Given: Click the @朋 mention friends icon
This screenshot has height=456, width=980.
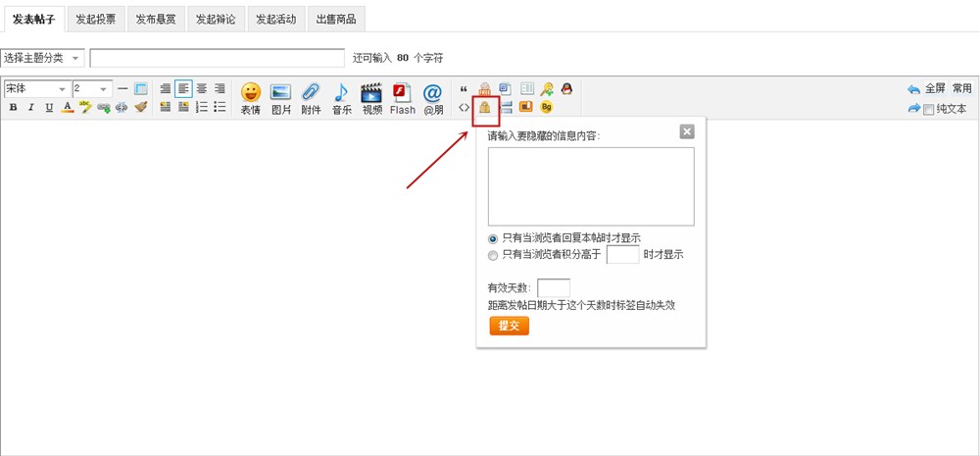Looking at the screenshot, I should point(432,99).
